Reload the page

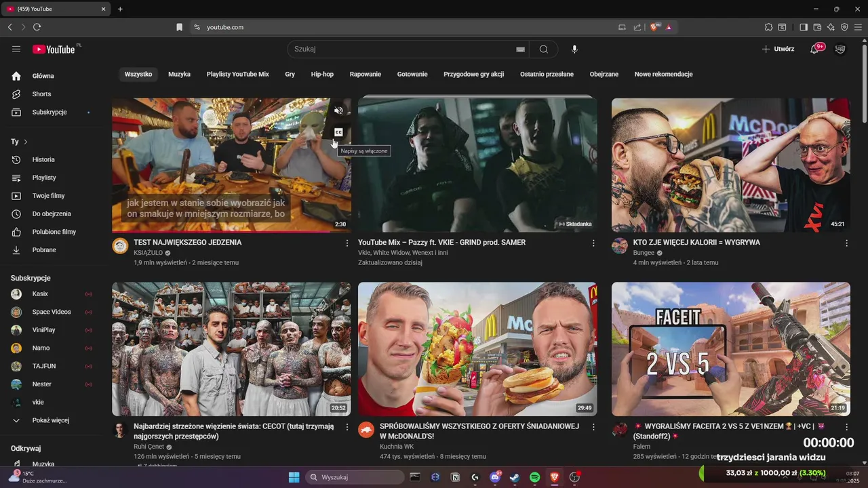[37, 27]
